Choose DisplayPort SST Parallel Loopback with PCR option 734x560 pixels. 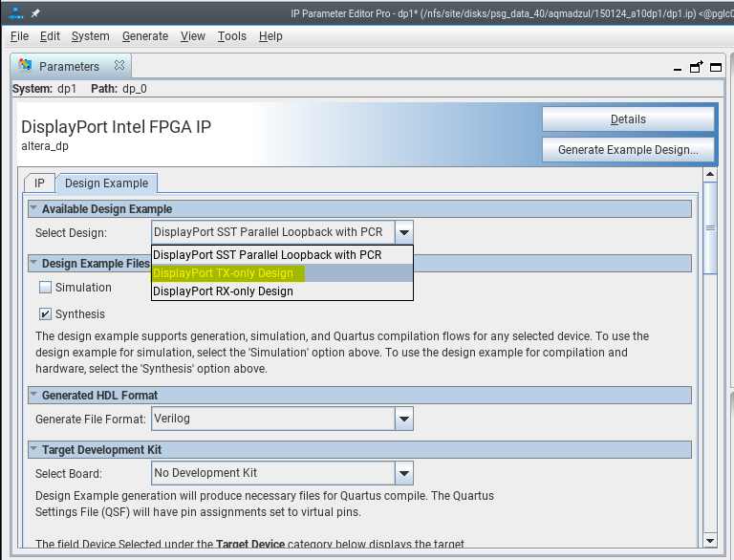pos(282,255)
